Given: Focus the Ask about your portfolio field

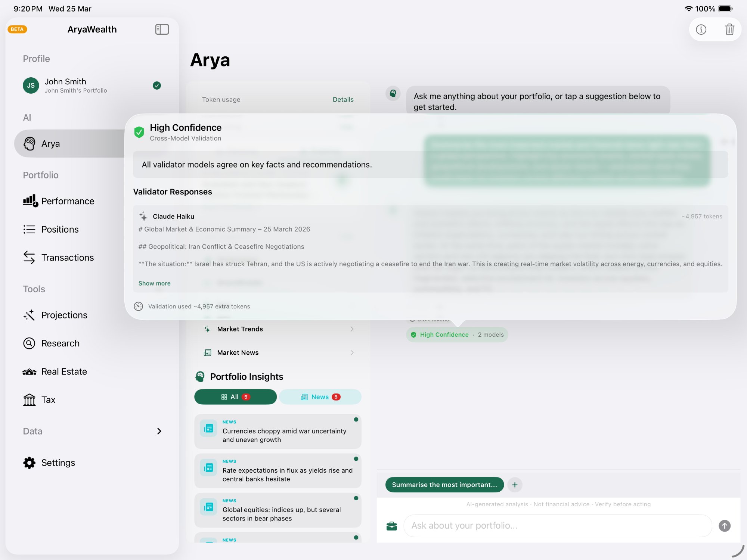Looking at the screenshot, I should [557, 526].
